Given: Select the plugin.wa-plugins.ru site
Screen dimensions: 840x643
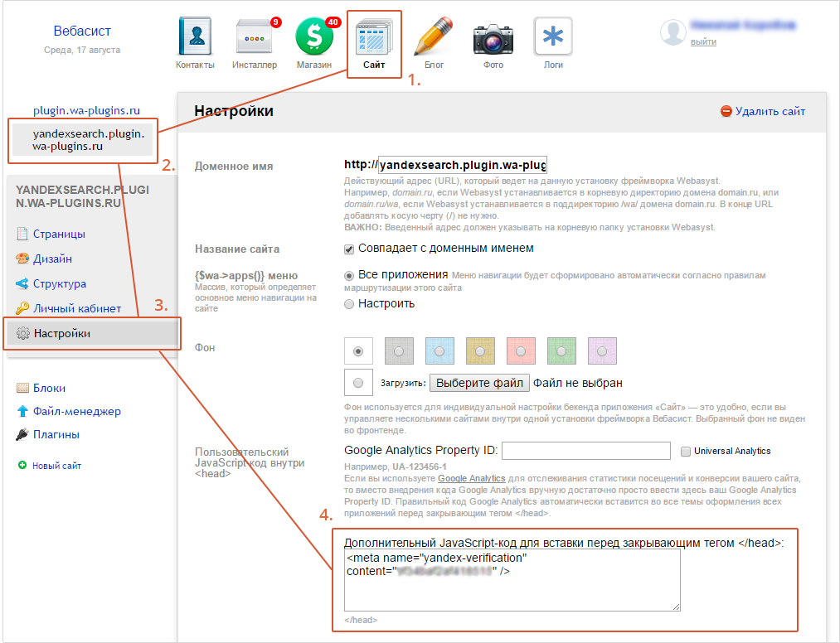Looking at the screenshot, I should click(x=86, y=110).
